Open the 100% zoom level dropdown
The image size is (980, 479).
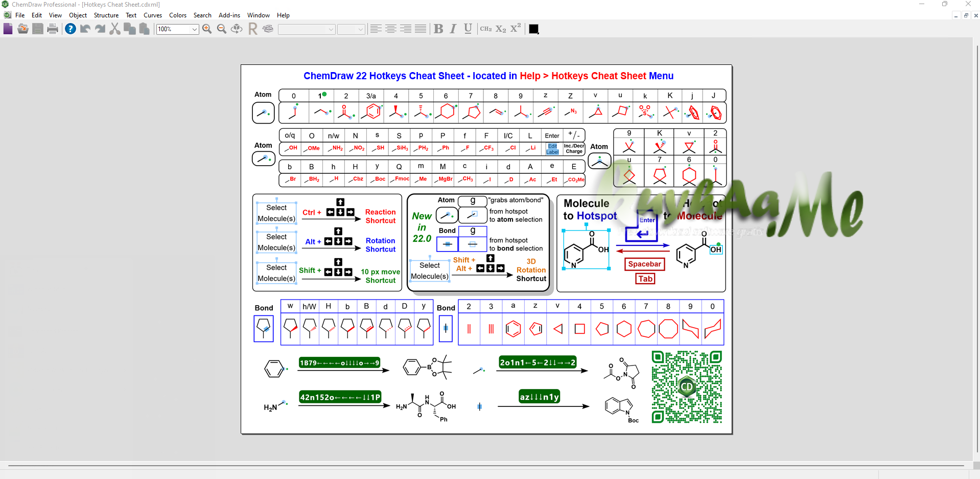pos(194,29)
